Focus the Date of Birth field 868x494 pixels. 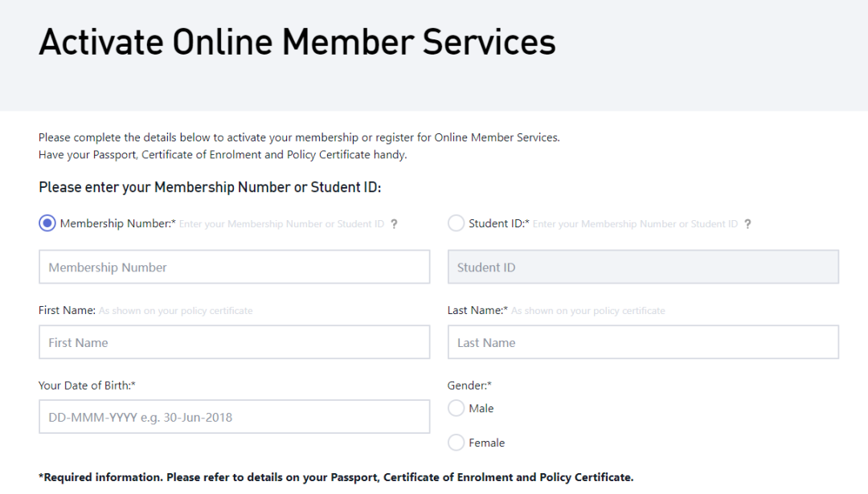click(x=234, y=417)
